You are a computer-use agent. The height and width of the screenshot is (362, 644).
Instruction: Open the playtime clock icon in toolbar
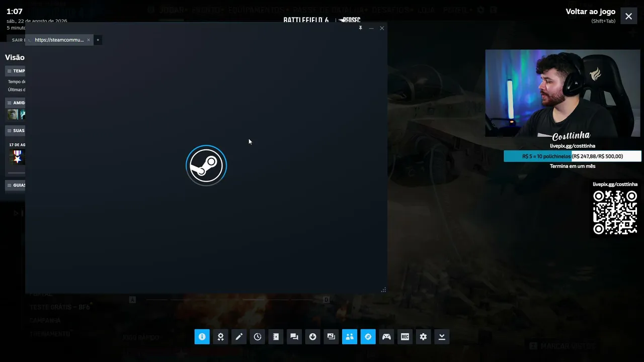(x=258, y=337)
